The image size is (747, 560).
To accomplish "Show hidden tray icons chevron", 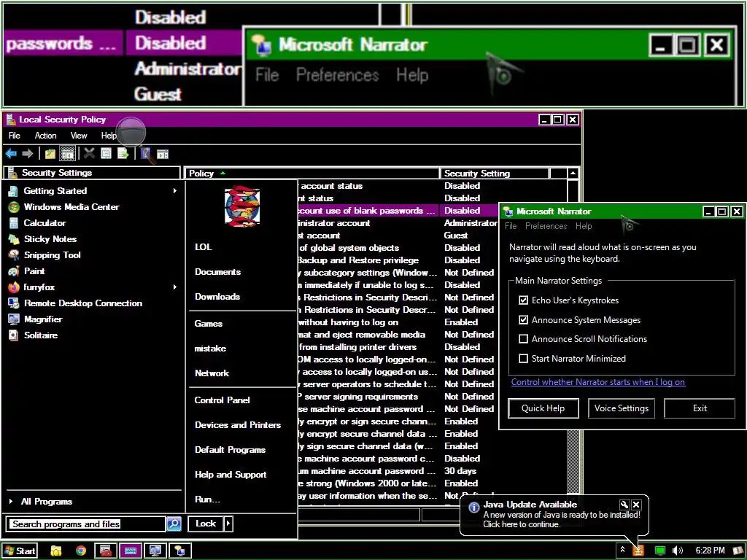I will [x=622, y=551].
